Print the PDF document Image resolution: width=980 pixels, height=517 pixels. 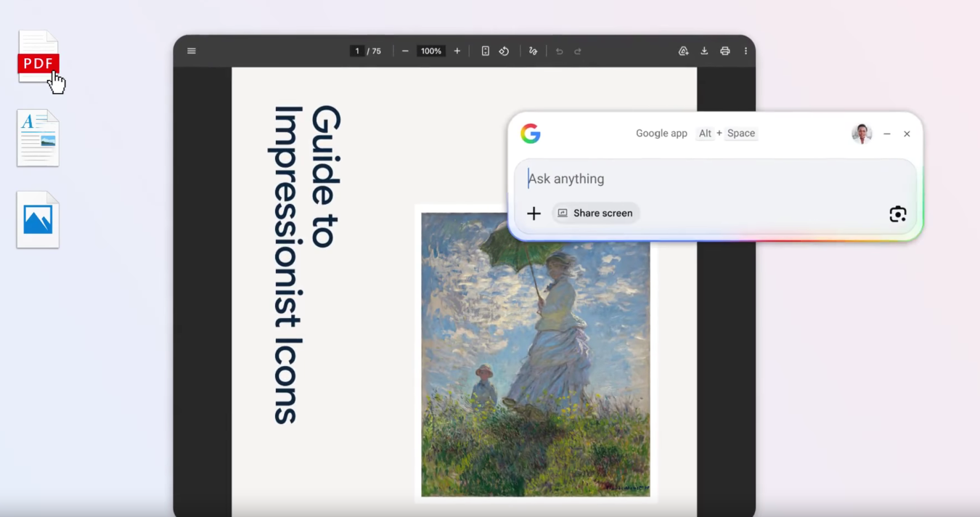pyautogui.click(x=724, y=51)
